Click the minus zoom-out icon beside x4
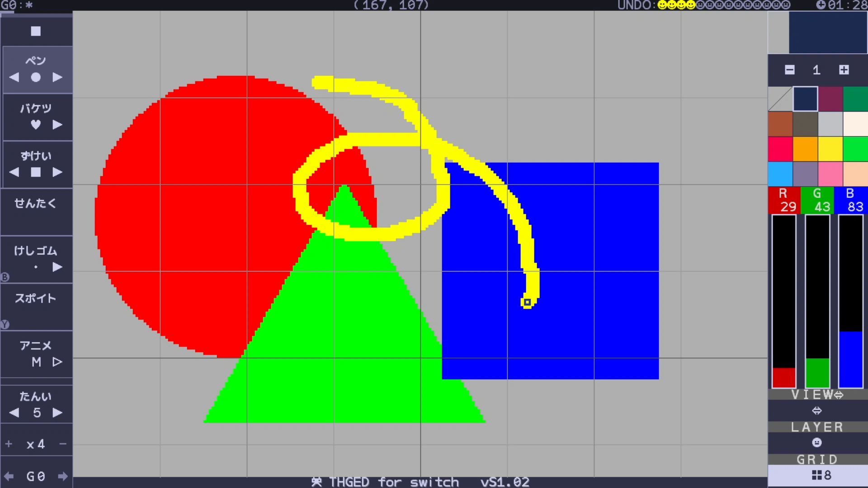The width and height of the screenshot is (868, 488). [x=63, y=444]
